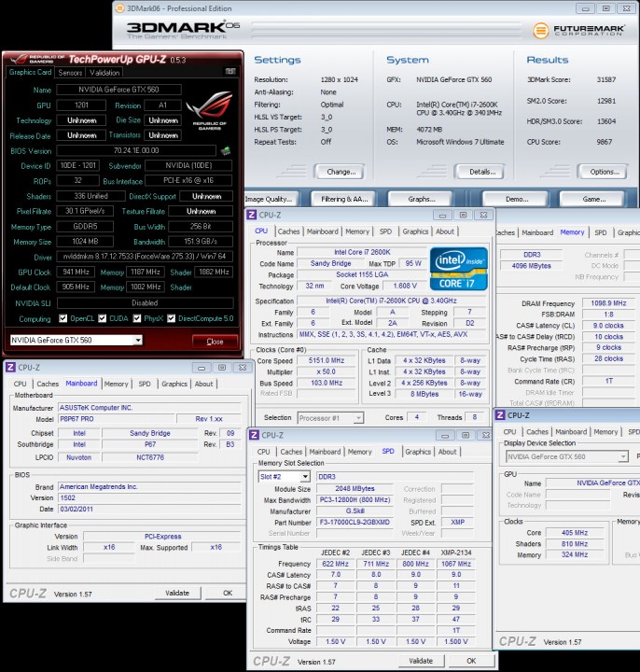Click the Futuremark logo in 3DMark06

[x=578, y=31]
